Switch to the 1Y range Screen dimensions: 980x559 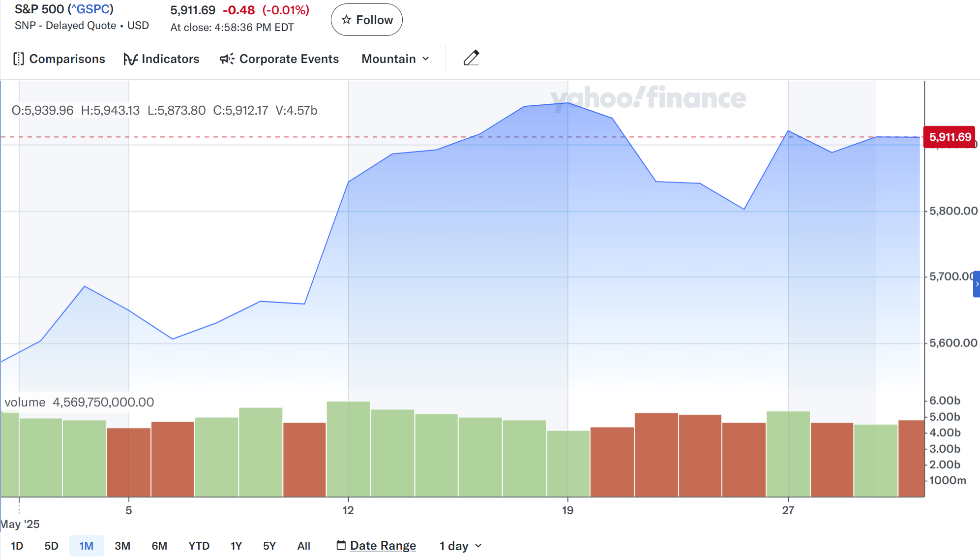click(x=237, y=546)
